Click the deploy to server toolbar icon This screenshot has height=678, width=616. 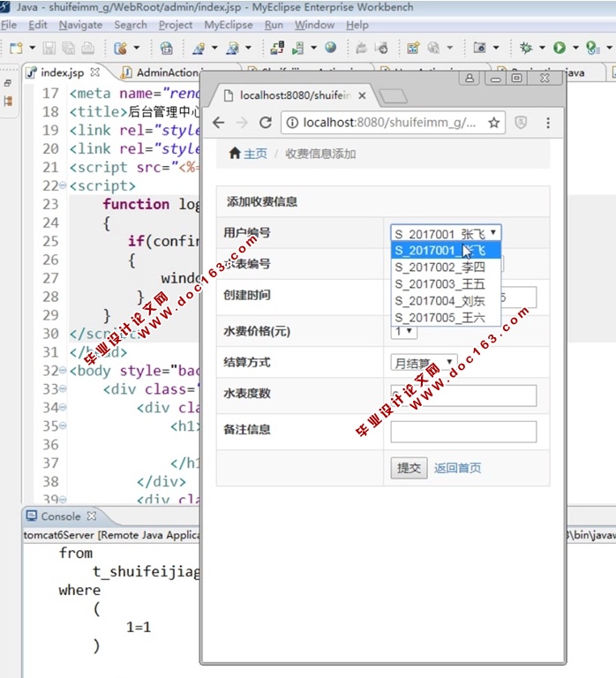click(x=297, y=48)
